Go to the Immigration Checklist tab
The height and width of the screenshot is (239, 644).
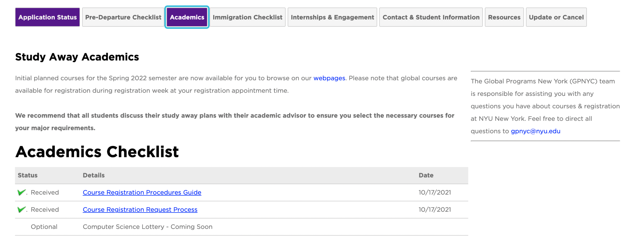tap(247, 17)
